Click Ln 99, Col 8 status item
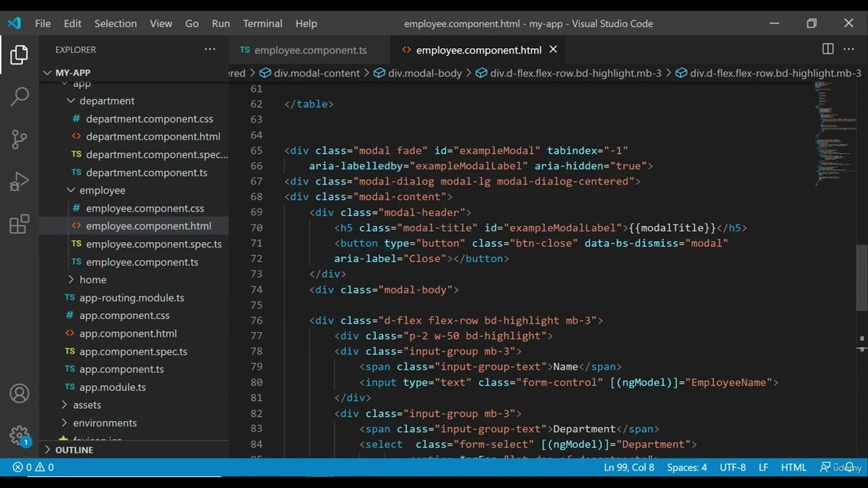The image size is (868, 488). [x=629, y=467]
